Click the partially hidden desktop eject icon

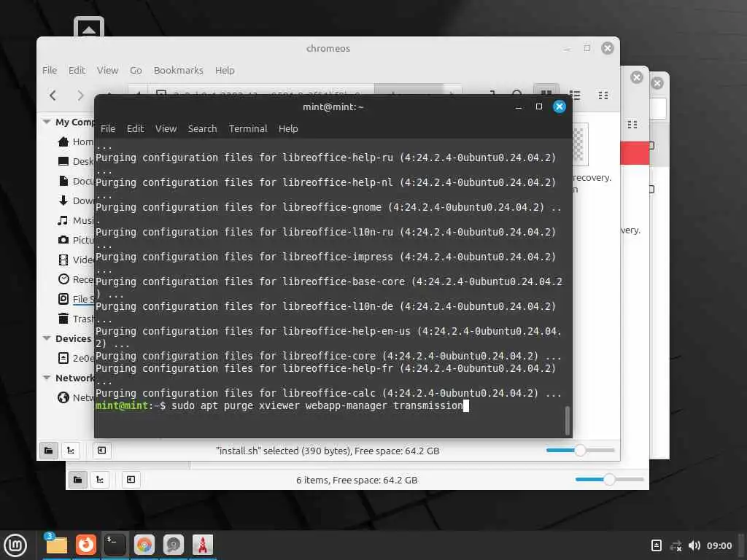pyautogui.click(x=89, y=28)
